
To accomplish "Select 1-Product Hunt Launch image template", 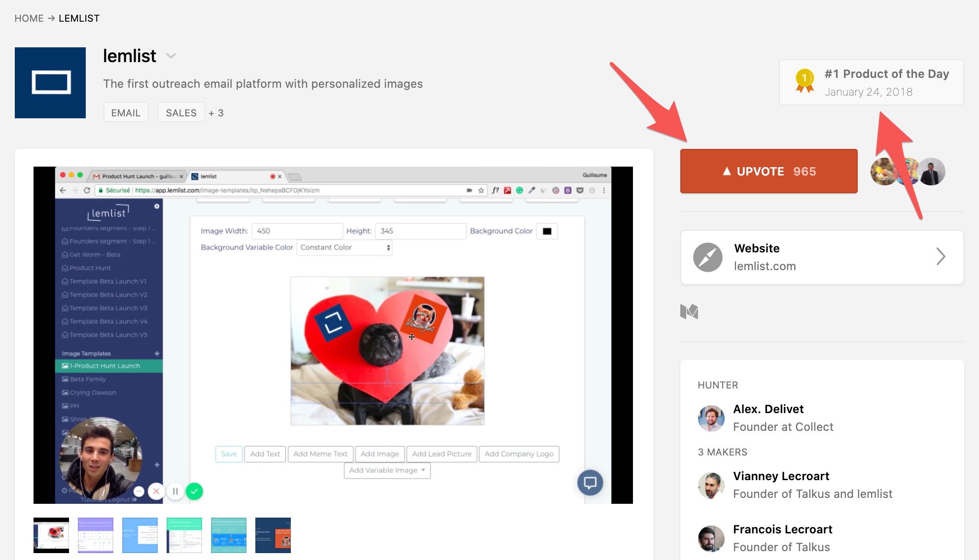I will pos(109,366).
